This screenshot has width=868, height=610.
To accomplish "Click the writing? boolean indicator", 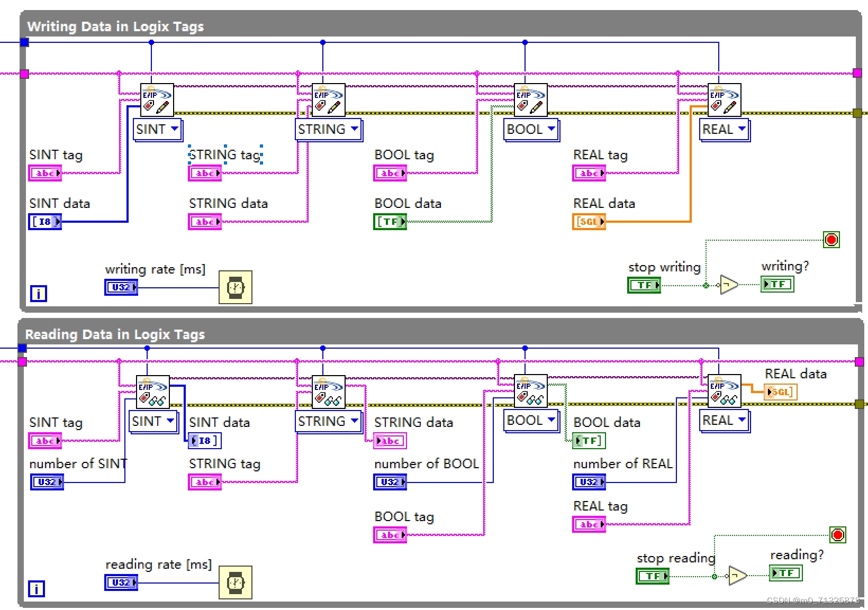I will point(776,284).
